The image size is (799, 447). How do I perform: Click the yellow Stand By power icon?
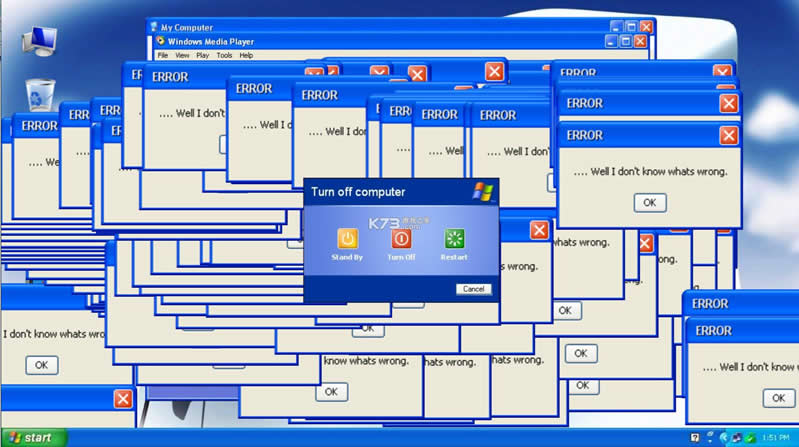point(347,239)
